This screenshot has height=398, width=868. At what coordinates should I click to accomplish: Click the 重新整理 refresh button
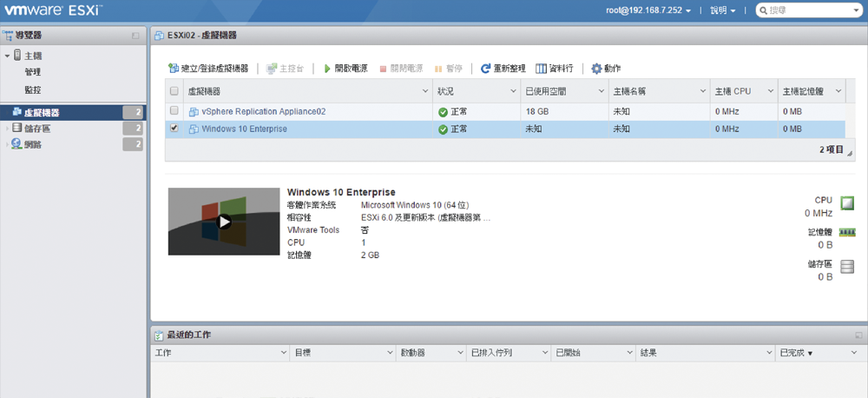(503, 69)
